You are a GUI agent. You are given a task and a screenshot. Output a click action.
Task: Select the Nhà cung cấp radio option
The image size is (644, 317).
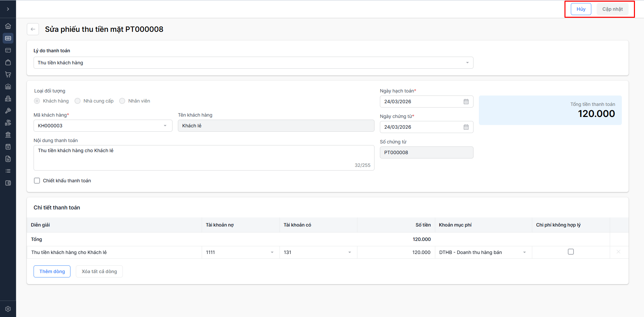tap(78, 101)
